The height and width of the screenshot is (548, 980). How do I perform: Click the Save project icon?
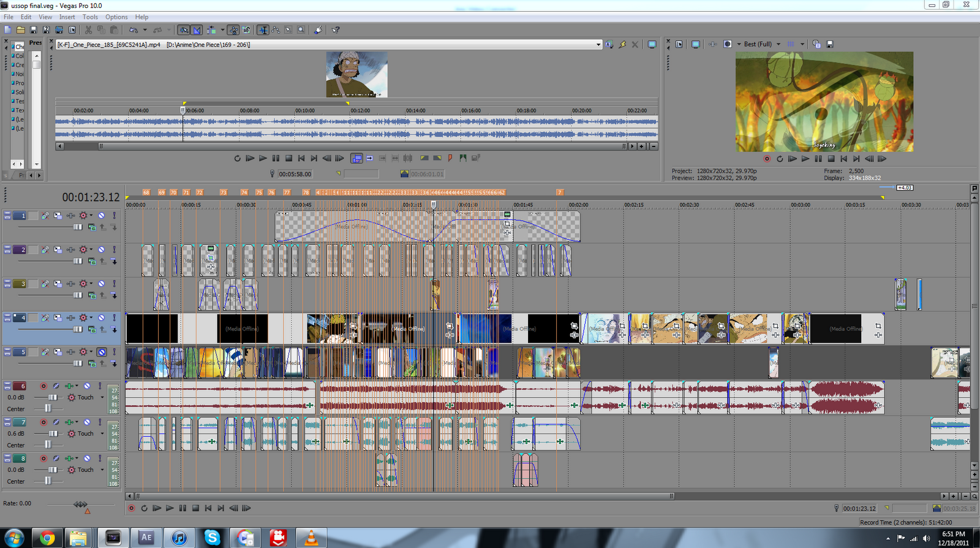34,29
